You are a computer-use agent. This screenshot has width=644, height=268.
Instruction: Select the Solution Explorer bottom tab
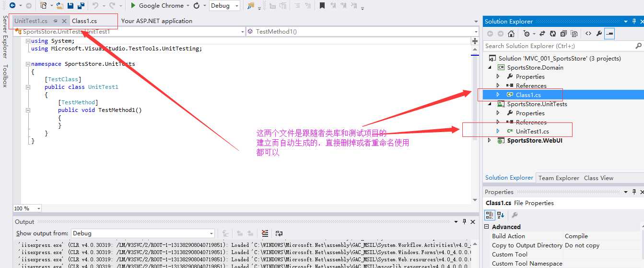(x=509, y=178)
